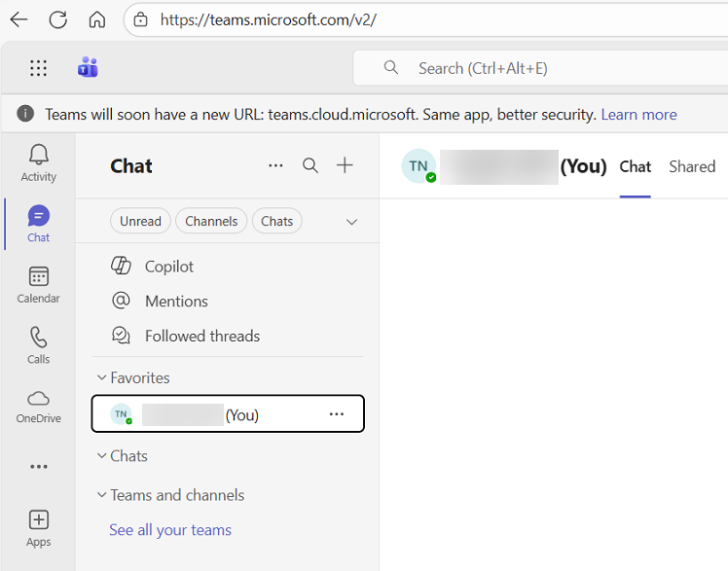The image size is (728, 571).
Task: Toggle the Chats filter pill
Action: click(x=277, y=222)
